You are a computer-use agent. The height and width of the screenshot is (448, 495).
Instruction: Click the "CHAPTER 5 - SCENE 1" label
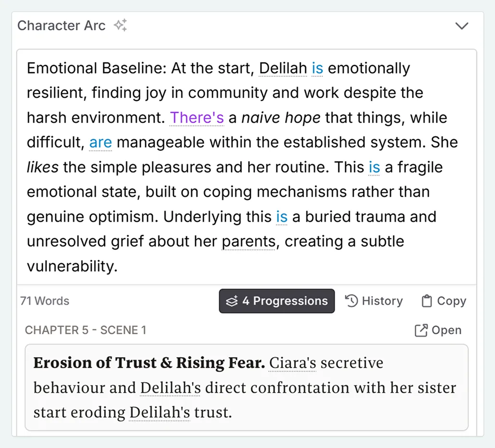(x=86, y=330)
